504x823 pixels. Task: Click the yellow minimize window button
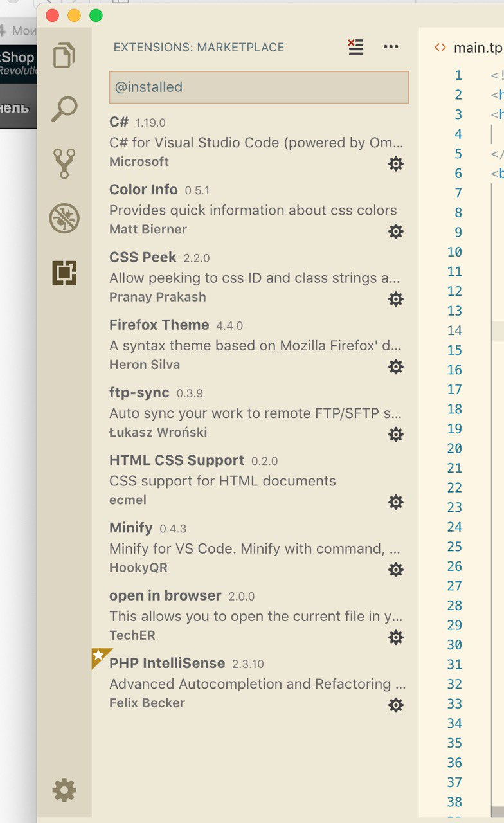click(75, 15)
